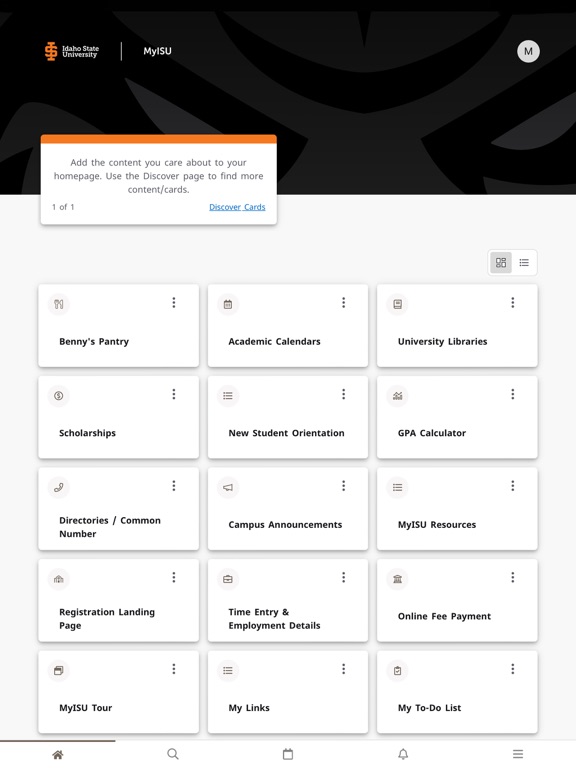Click the Idaho State University logo
Viewport: 576px width, 768px height.
pyautogui.click(x=72, y=51)
